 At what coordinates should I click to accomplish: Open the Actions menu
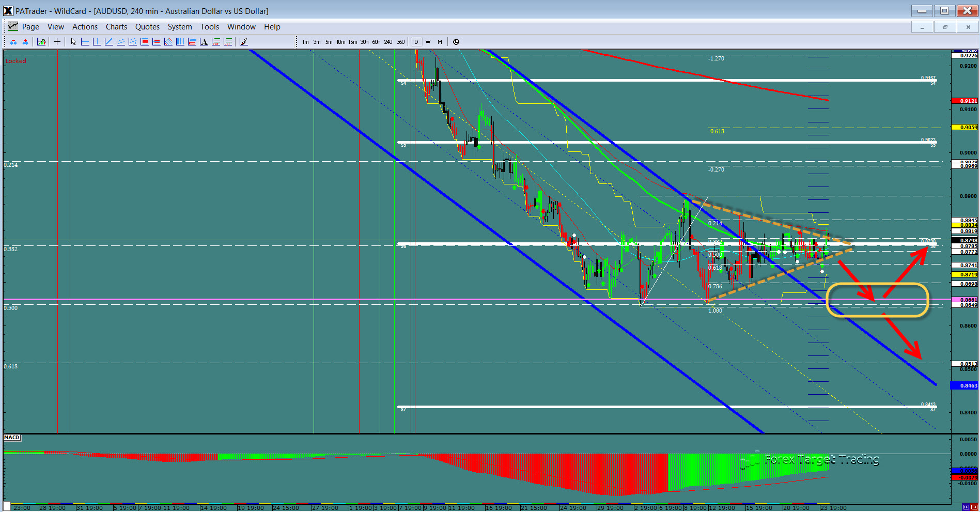click(x=85, y=27)
